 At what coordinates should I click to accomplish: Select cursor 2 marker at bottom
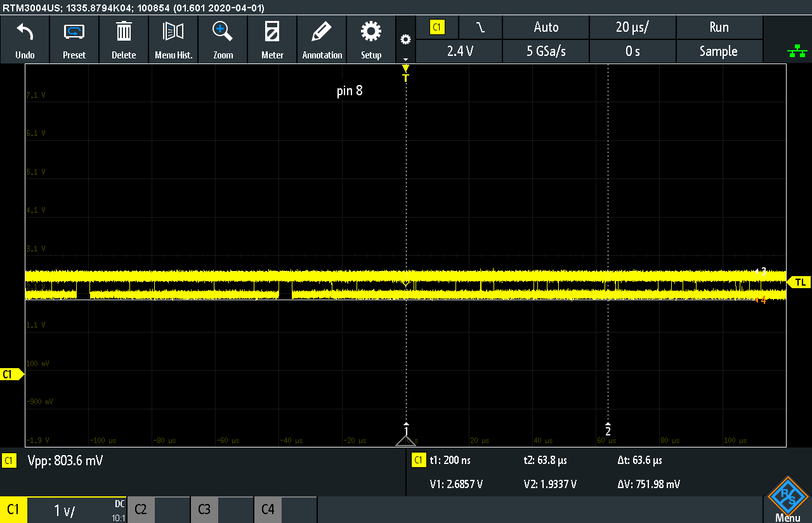coord(608,430)
